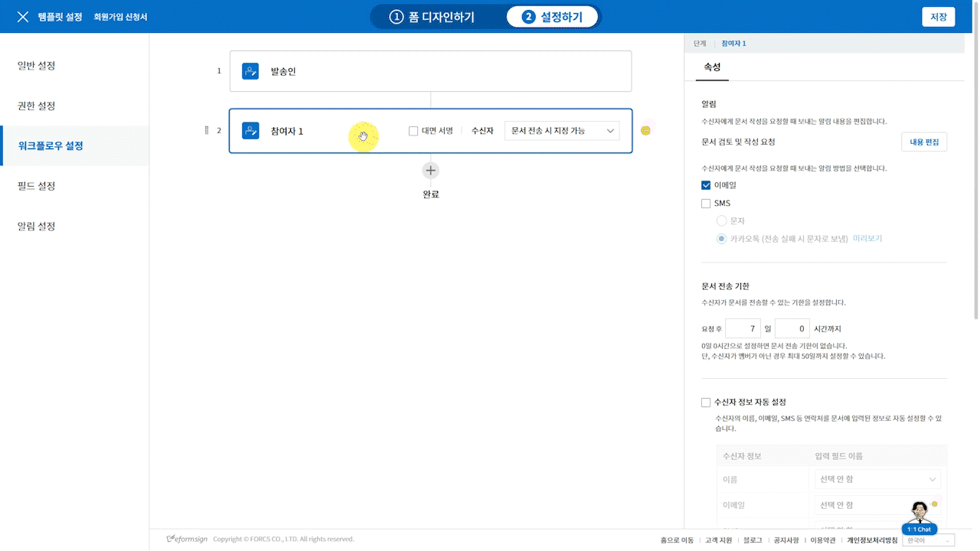Click the 내용 편집 button
Screen dimensions: 980x551
[x=923, y=142]
